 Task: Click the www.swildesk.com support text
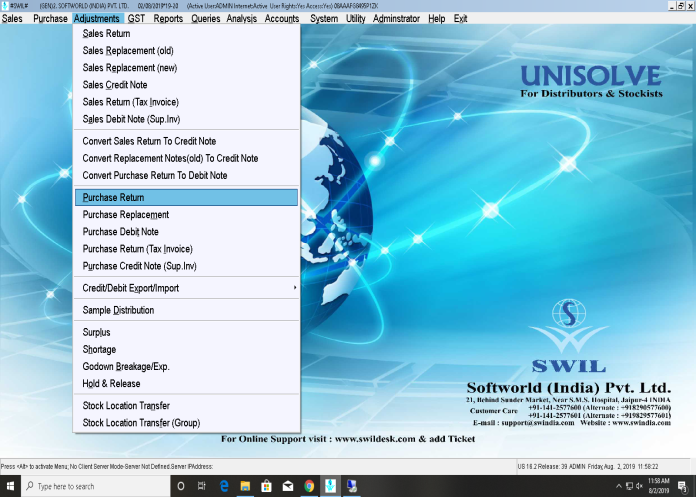click(x=375, y=439)
